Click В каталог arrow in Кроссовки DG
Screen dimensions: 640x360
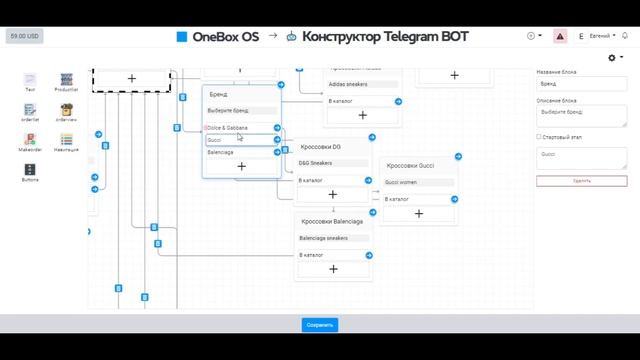[368, 180]
